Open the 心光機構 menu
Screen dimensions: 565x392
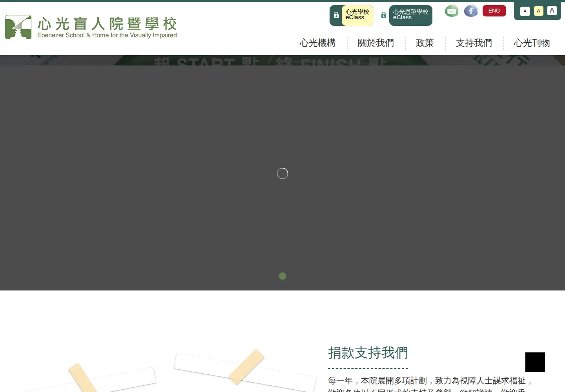(318, 43)
